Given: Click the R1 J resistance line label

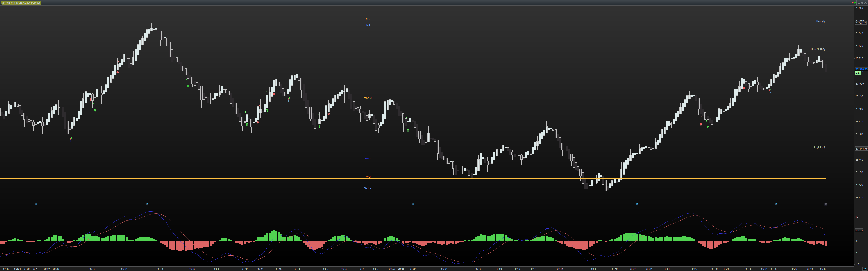Looking at the screenshot, I should [x=367, y=19].
